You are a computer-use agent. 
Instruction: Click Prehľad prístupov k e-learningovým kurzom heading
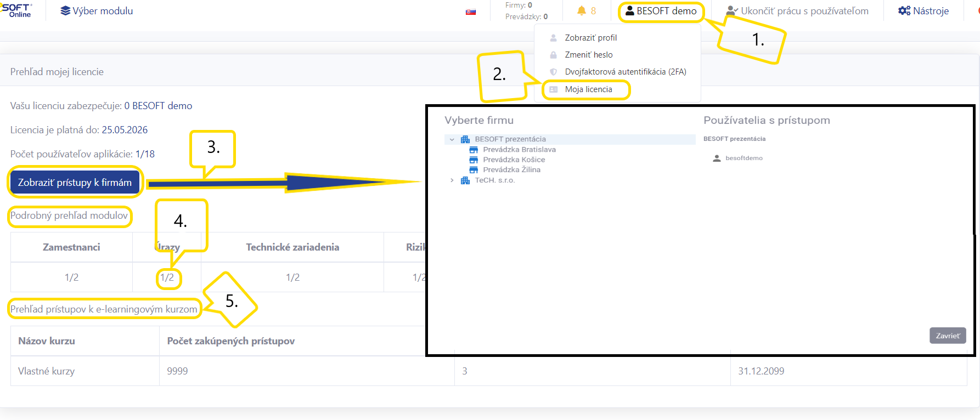pyautogui.click(x=104, y=309)
